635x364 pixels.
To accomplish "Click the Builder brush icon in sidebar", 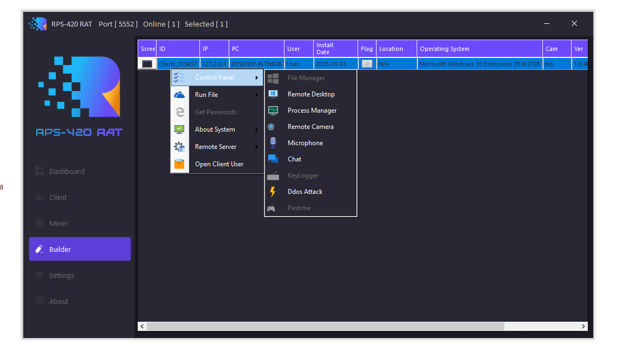I will [x=40, y=249].
